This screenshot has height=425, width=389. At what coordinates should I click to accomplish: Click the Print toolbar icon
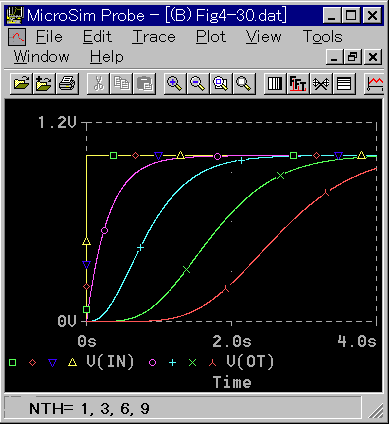pos(67,83)
